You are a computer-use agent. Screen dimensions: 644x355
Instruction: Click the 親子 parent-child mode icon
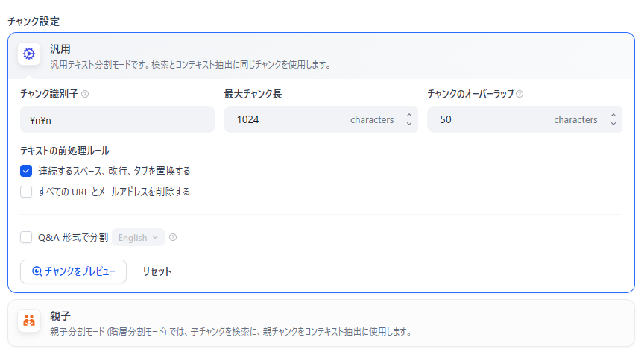[29, 321]
